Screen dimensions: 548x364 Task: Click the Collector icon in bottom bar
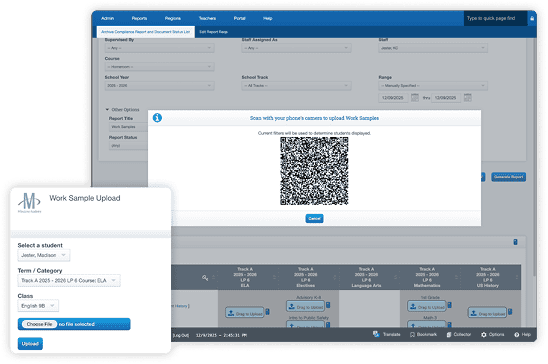(x=449, y=335)
